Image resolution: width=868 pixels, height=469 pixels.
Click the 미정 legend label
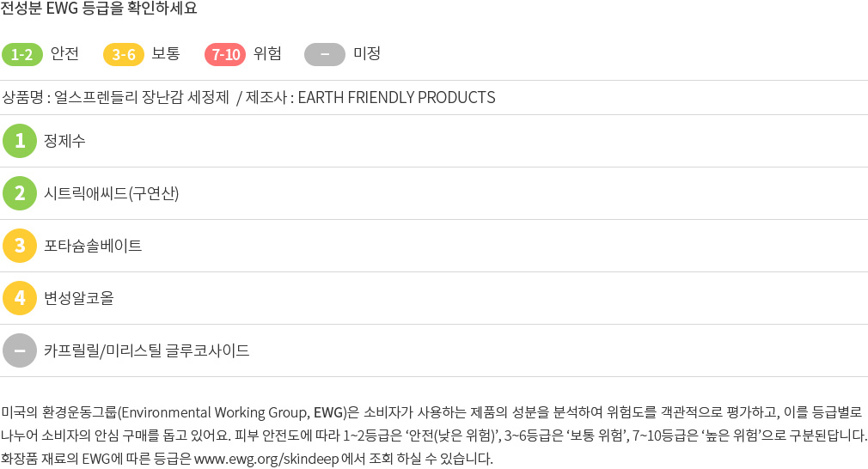tap(367, 53)
